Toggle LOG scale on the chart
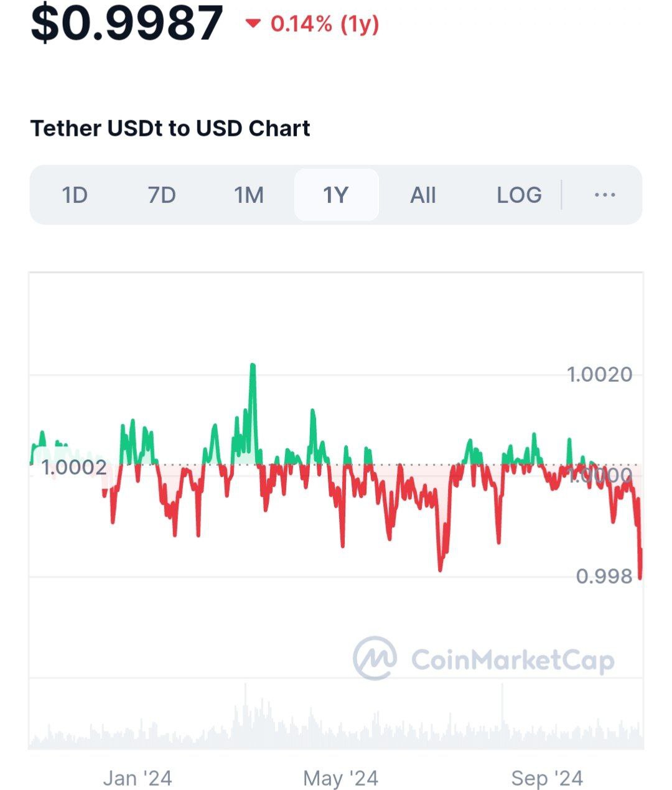Screen dimensions: 672x790 click(519, 195)
